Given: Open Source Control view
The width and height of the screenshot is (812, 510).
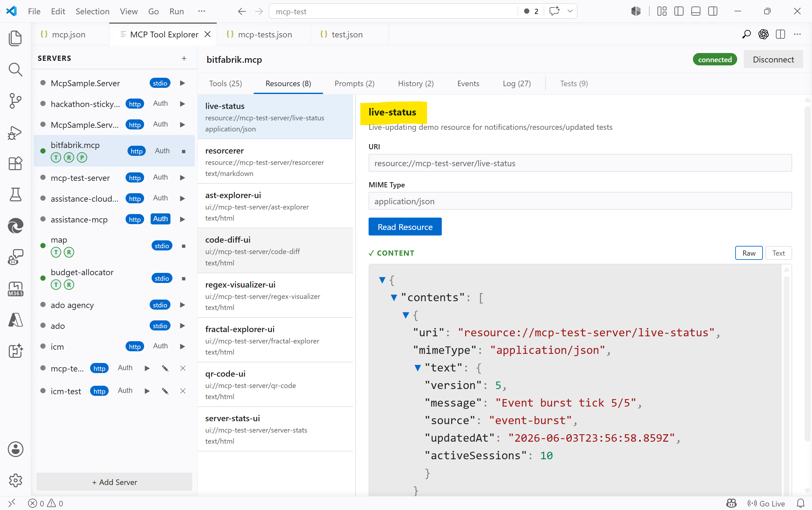Looking at the screenshot, I should point(15,101).
